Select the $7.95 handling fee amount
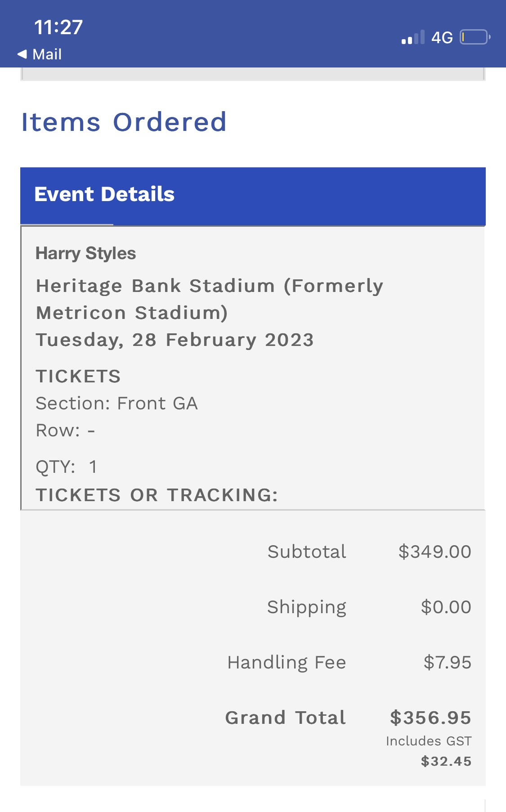 (x=447, y=662)
